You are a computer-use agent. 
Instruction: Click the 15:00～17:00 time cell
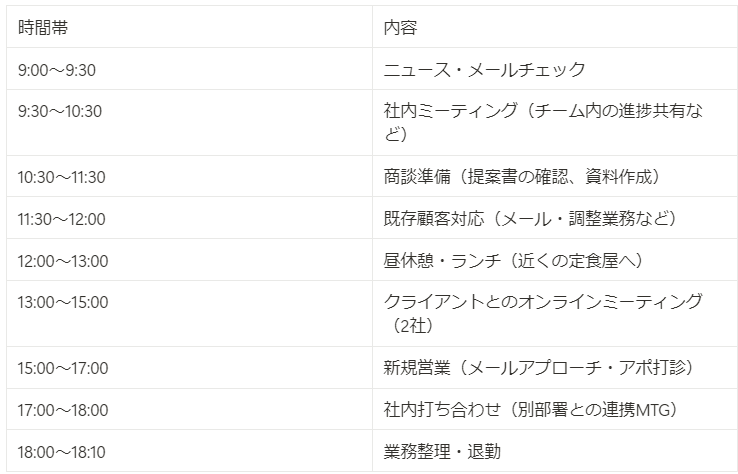tap(189, 368)
